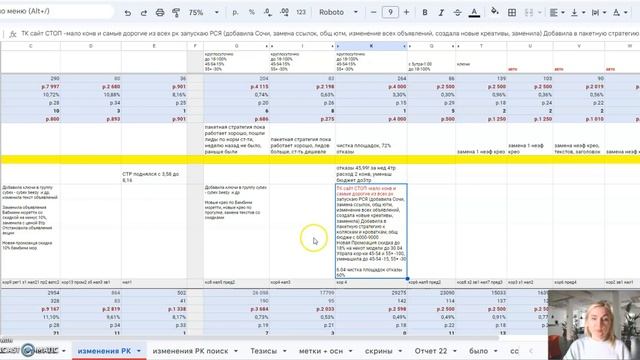Open the изменения РК tab options arrow
The height and width of the screenshot is (360, 640).
pos(139,351)
